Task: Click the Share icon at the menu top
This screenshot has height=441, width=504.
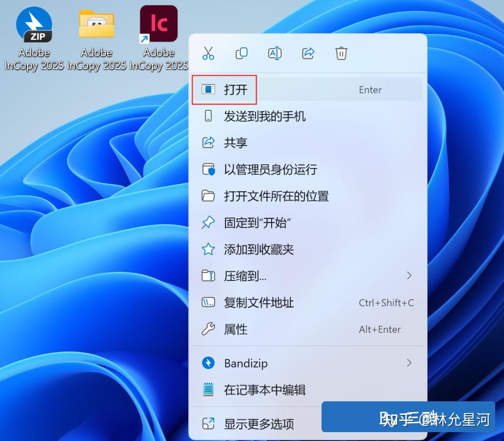Action: [x=308, y=53]
